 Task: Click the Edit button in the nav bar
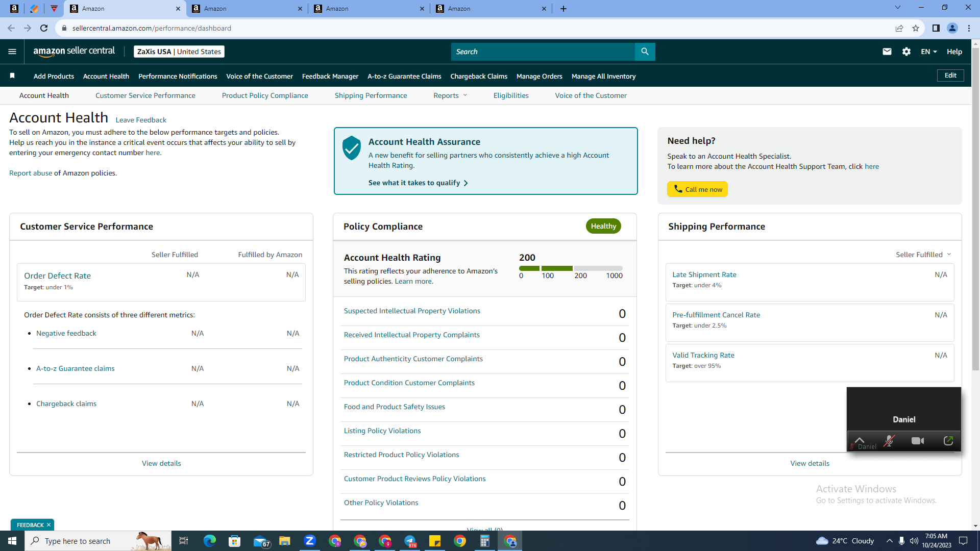(950, 76)
